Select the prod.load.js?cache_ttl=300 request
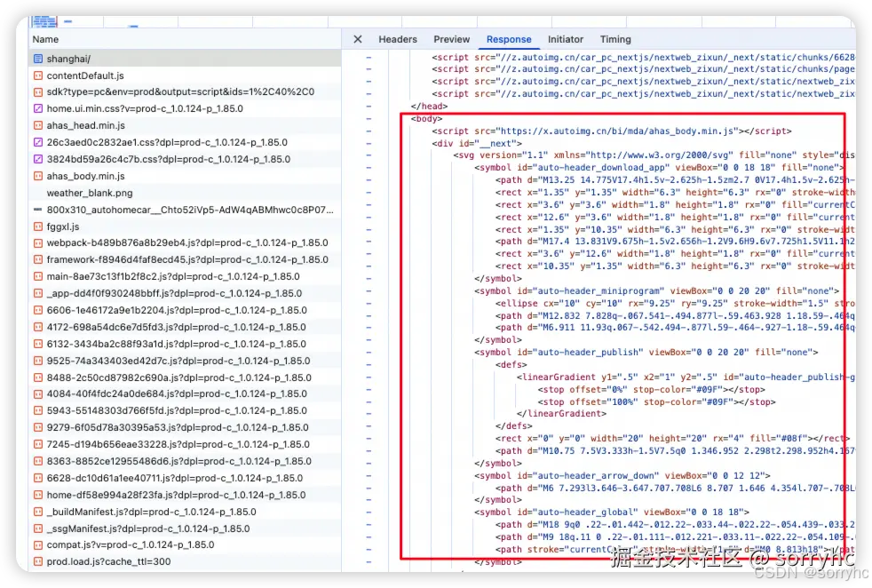 pyautogui.click(x=186, y=561)
